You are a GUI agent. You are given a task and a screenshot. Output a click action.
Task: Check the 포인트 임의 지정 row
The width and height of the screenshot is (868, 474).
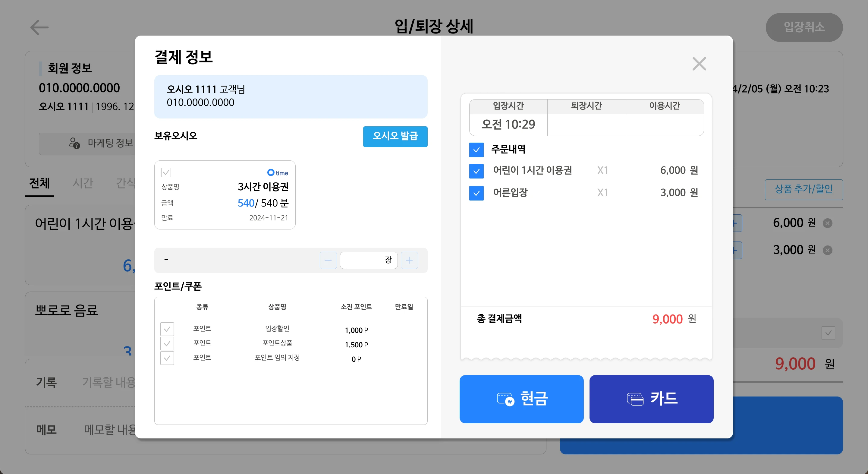167,358
